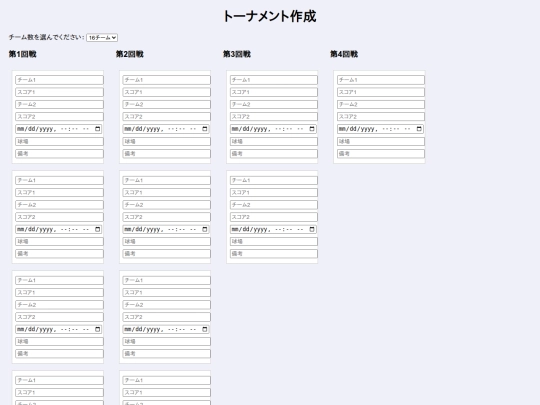This screenshot has width=540, height=405.
Task: Focus チーム2 field in 第2回戦 first match
Action: click(x=167, y=104)
